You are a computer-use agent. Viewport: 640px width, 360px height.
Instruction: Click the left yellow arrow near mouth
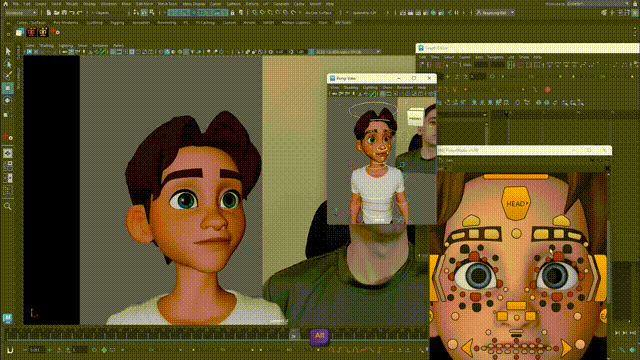coord(468,347)
